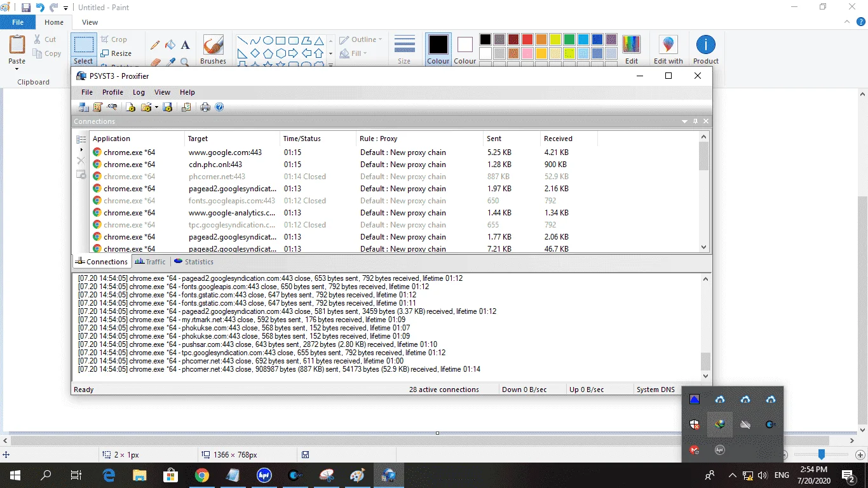Open Microsoft Edge from the taskbar
Screen dimensions: 868x488
coord(109,475)
